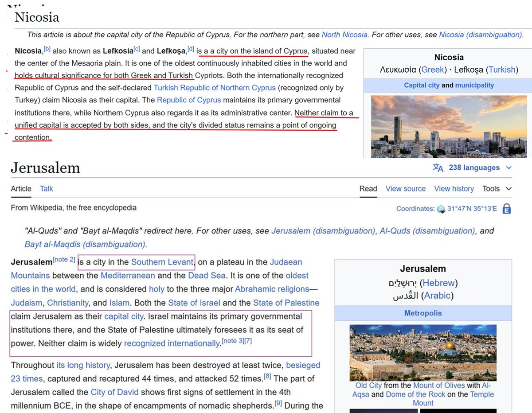532x413 pixels.
Task: Open the Jerusalem (disambiguation) link
Action: pos(323,231)
